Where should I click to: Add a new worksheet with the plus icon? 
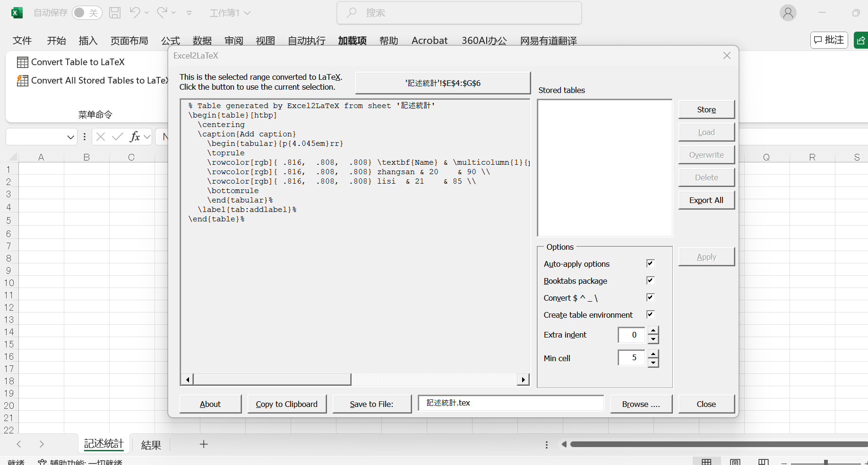203,444
